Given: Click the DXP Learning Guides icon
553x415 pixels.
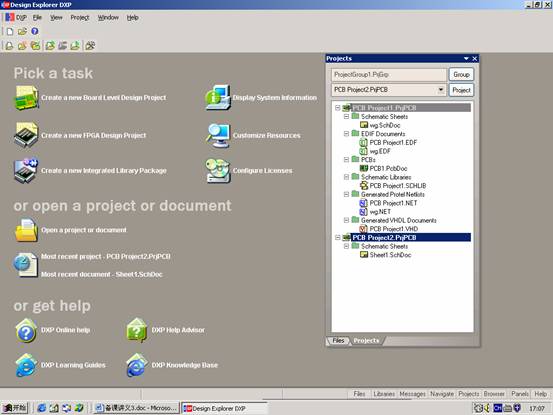Looking at the screenshot, I should [26, 365].
